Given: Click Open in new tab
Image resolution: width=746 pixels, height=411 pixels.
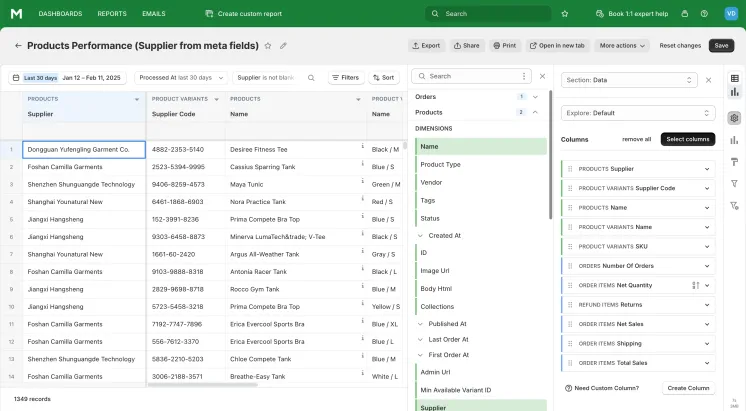Looking at the screenshot, I should pos(557,46).
